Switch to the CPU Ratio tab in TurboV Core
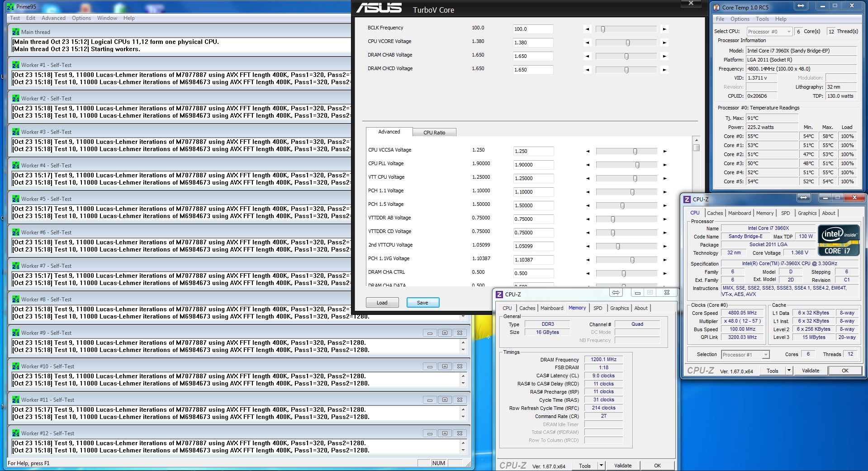Image resolution: width=868 pixels, height=471 pixels. [434, 133]
